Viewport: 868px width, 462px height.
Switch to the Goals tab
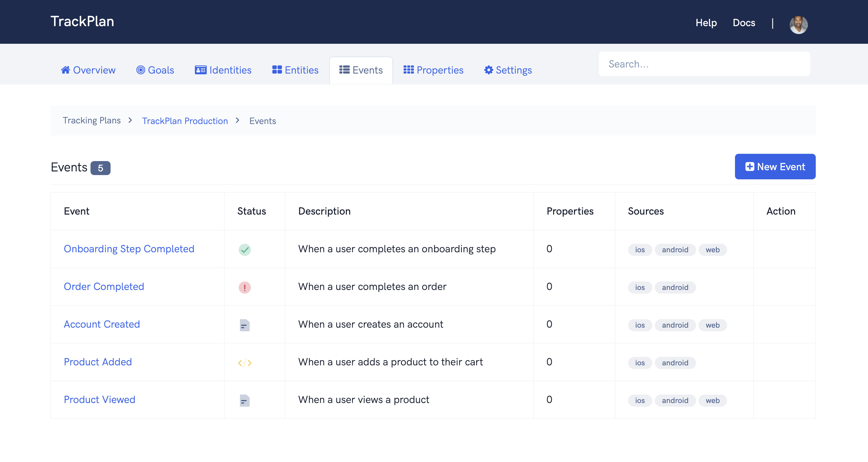click(x=155, y=70)
